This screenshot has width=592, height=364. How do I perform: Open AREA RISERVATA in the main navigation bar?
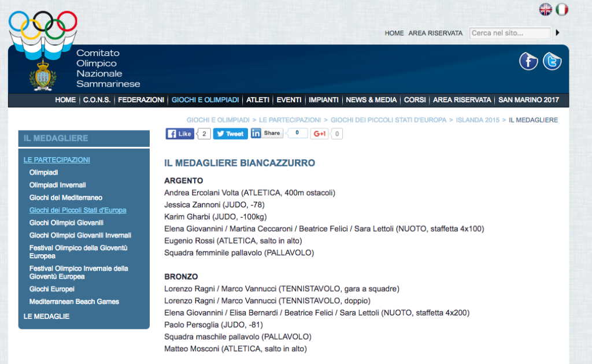(x=462, y=100)
